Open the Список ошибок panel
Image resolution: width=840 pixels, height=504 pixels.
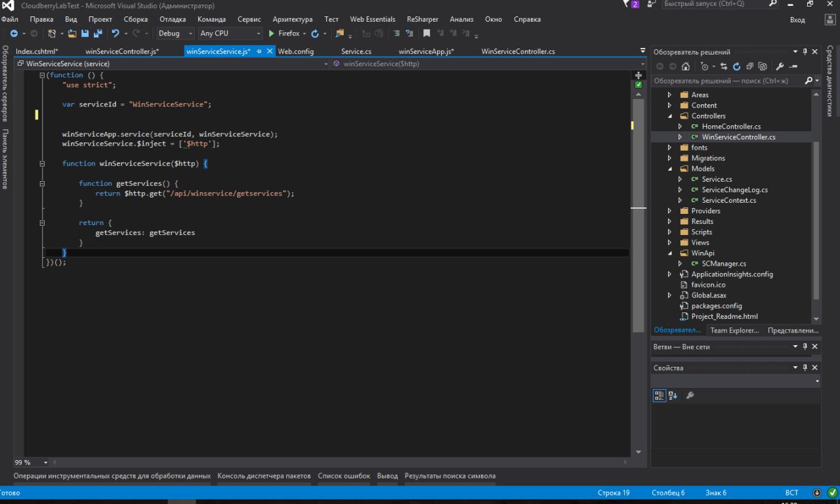[x=344, y=476]
